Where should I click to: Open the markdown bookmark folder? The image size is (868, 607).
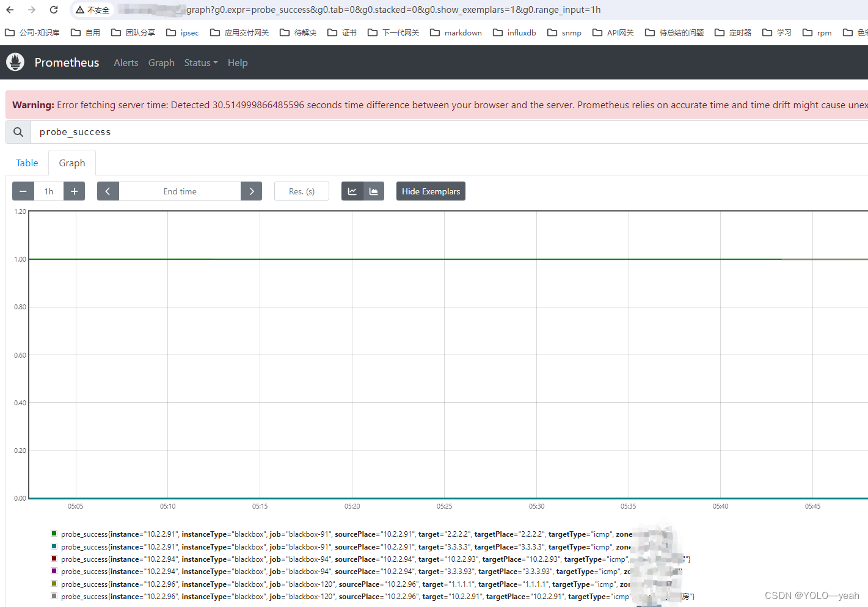pos(456,32)
